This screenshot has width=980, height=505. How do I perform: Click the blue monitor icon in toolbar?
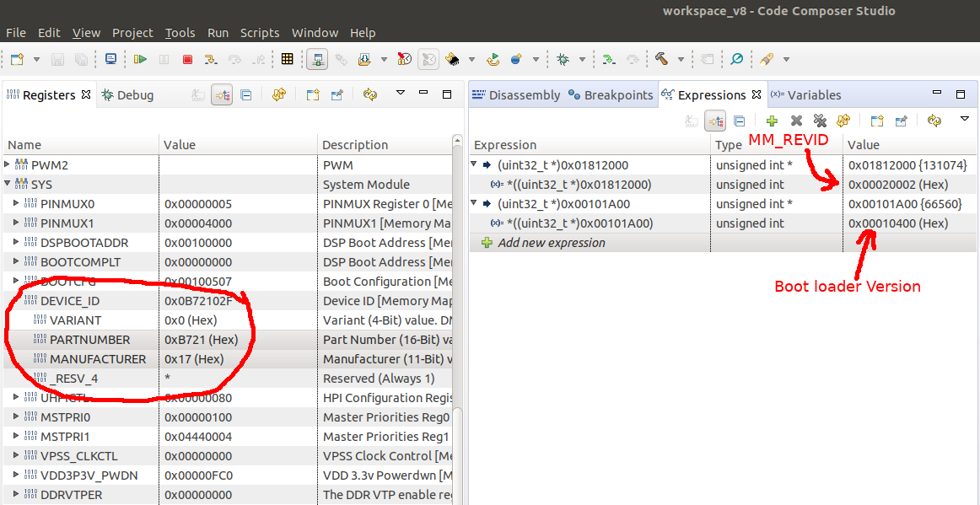pyautogui.click(x=110, y=59)
